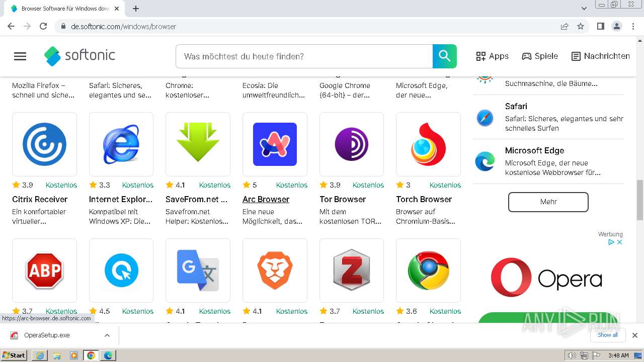Screen dimensions: 644x362
Task: Click the Mehr button
Action: point(548,202)
